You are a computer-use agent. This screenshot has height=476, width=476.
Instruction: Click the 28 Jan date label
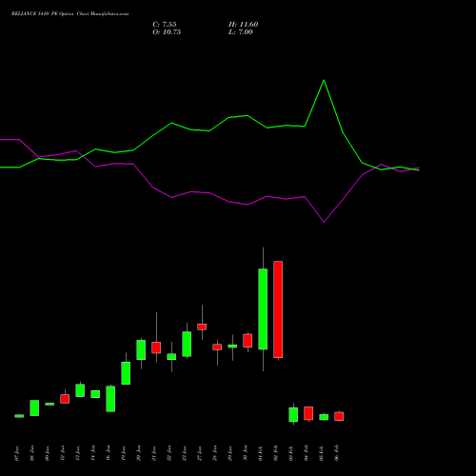click(x=215, y=453)
